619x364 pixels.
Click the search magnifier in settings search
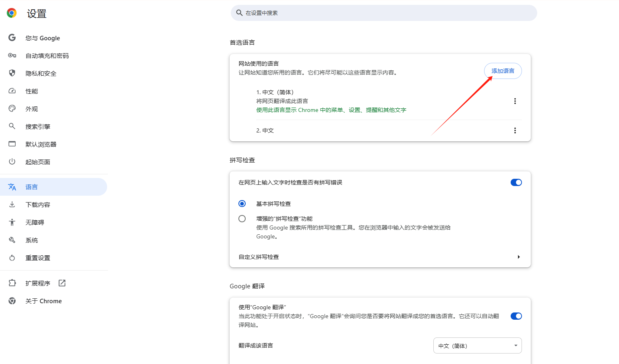click(239, 13)
